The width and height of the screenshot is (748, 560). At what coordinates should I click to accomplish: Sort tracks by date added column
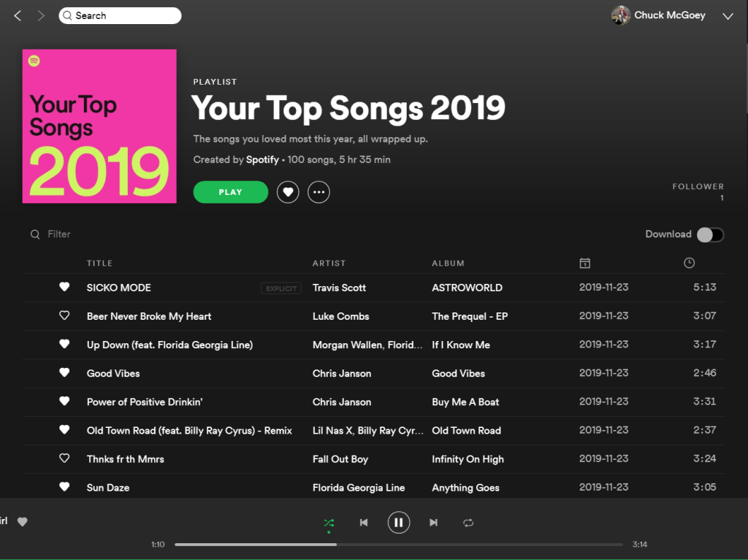pos(584,263)
